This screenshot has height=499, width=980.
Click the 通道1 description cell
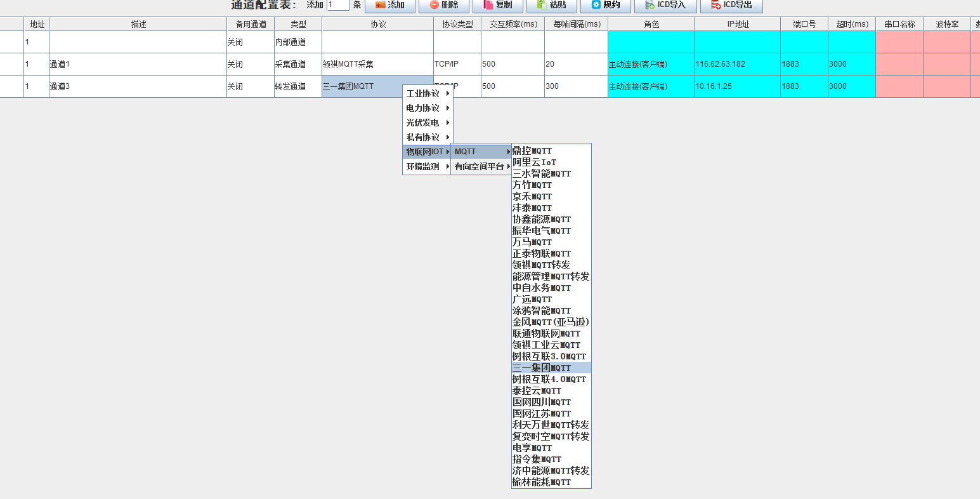click(x=138, y=64)
